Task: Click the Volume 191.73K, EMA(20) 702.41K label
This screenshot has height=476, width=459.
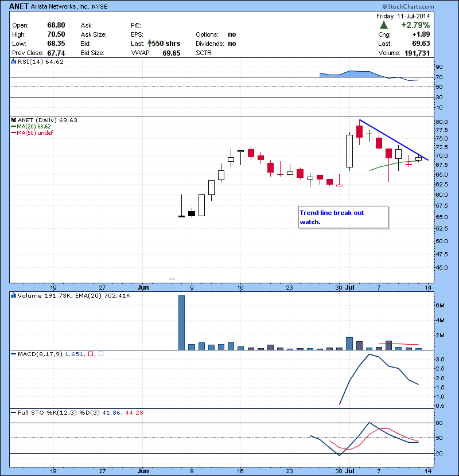Action: 74,295
